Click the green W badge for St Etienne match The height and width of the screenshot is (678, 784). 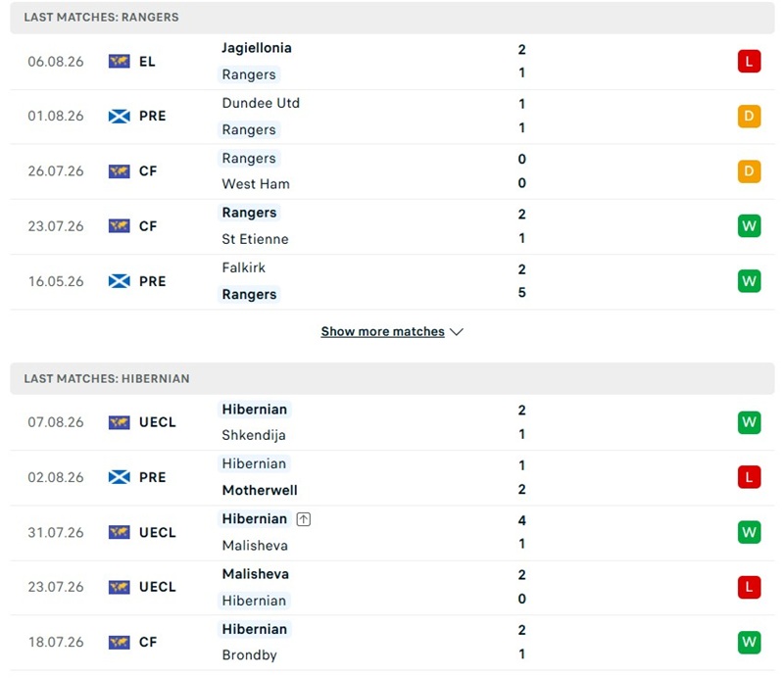point(749,226)
